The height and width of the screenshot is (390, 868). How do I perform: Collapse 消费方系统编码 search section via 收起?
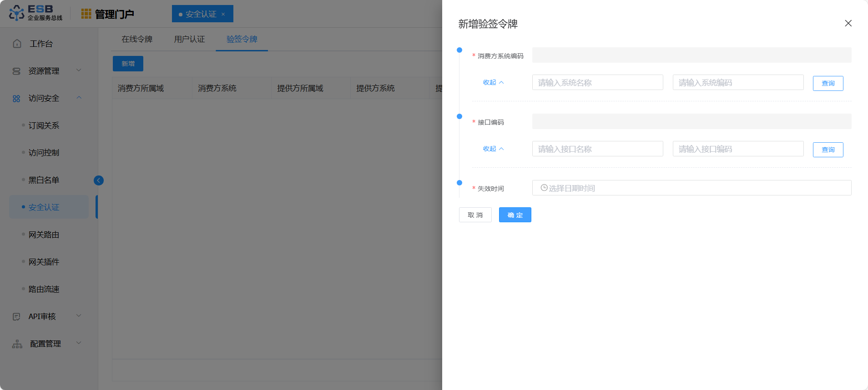tap(493, 83)
